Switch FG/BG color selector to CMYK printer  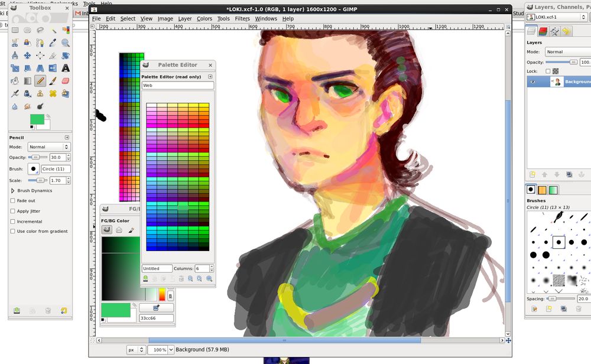(119, 229)
